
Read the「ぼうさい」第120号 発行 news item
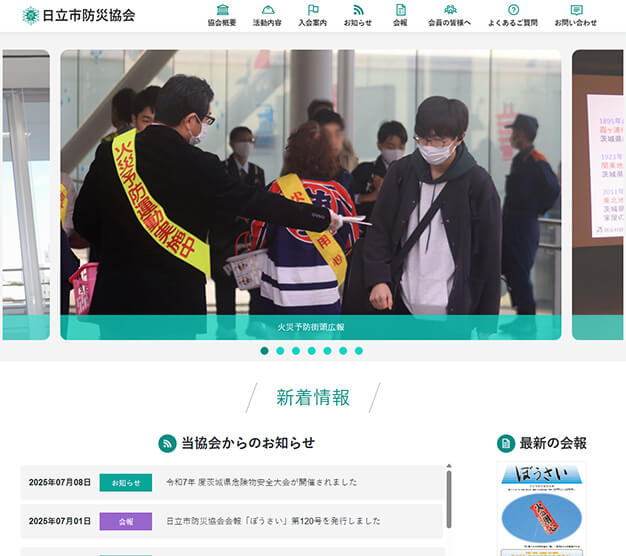point(273,521)
